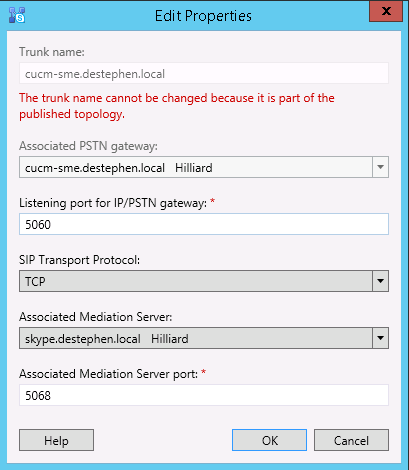This screenshot has height=470, width=409.
Task: Click the 'Listening port for IP/PSTN gateway' label
Action: [x=113, y=203]
